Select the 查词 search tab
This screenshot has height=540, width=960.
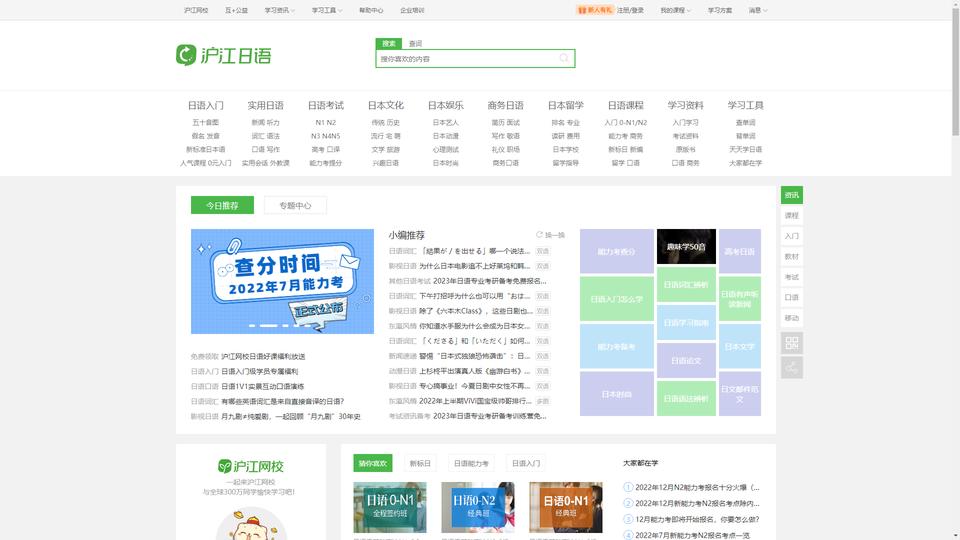416,43
